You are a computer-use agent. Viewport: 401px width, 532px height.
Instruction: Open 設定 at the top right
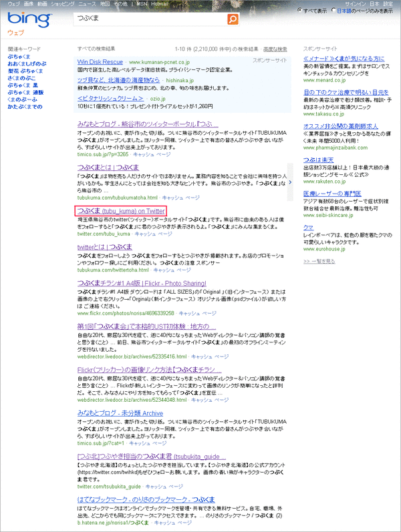tap(388, 4)
